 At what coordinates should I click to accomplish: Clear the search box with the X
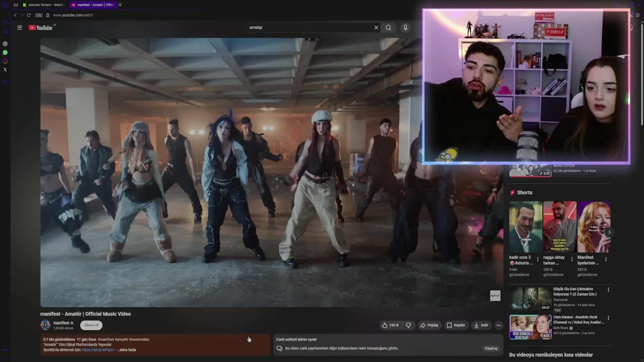click(376, 28)
